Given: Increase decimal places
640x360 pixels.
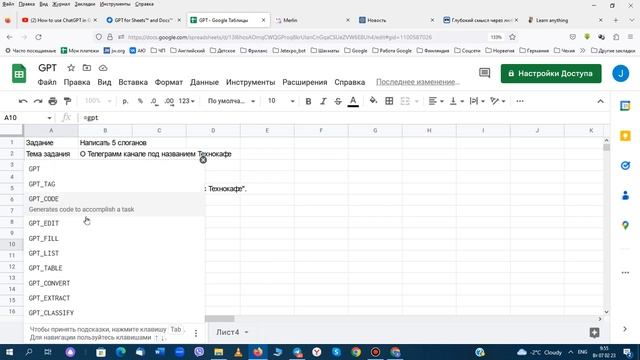Looking at the screenshot, I should point(169,101).
